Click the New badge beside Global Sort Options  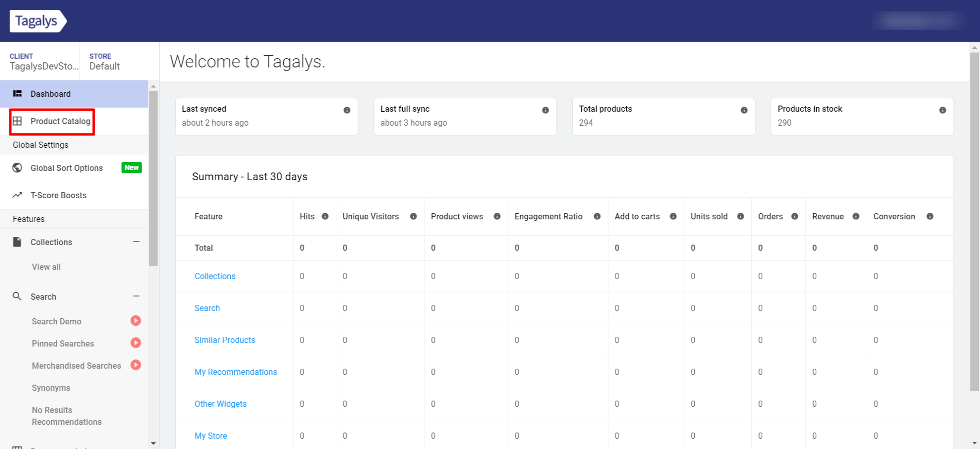131,167
